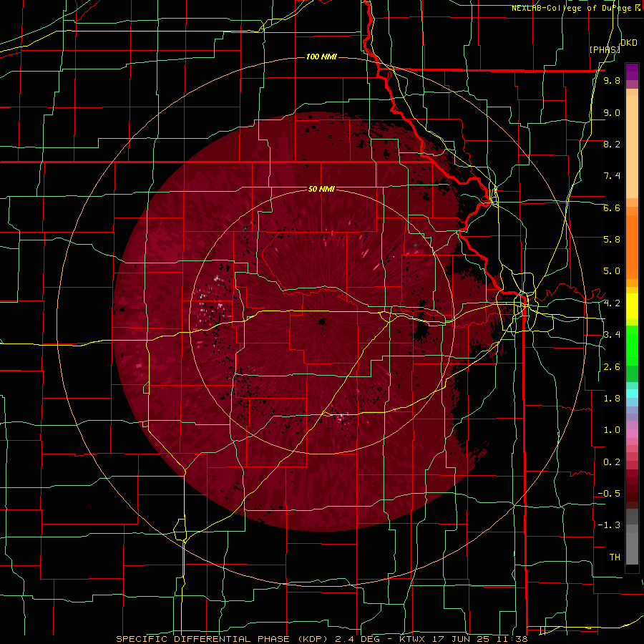
Task: Click the "11:38" timestamp in the caption
Action: coord(512,639)
